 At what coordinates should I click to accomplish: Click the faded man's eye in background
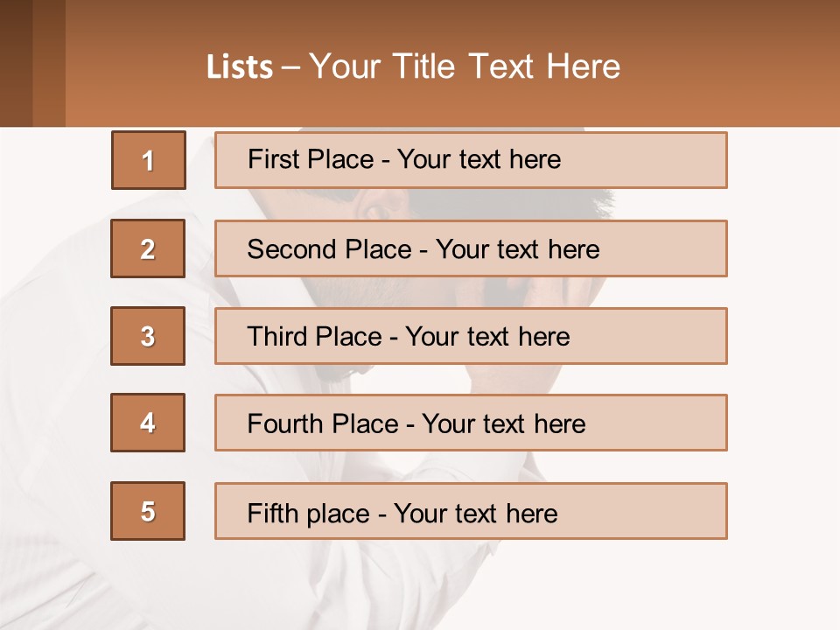click(374, 210)
